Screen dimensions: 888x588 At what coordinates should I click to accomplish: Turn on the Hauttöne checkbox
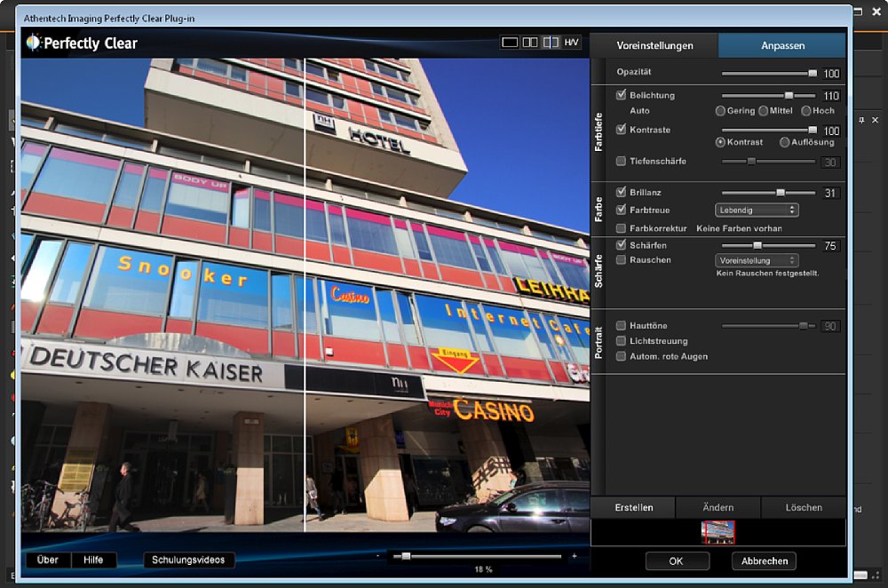(621, 325)
